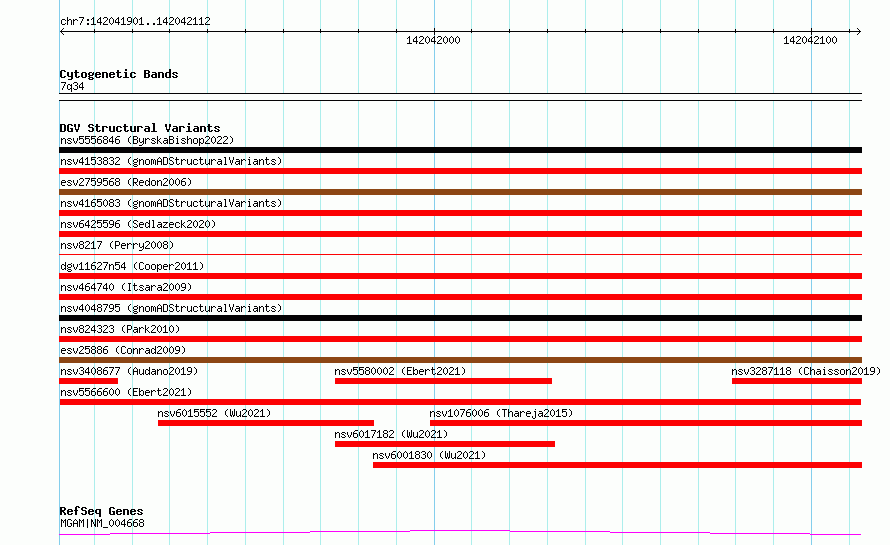
Task: Click nsv5566600 (Ebert2021) label
Action: tap(126, 392)
